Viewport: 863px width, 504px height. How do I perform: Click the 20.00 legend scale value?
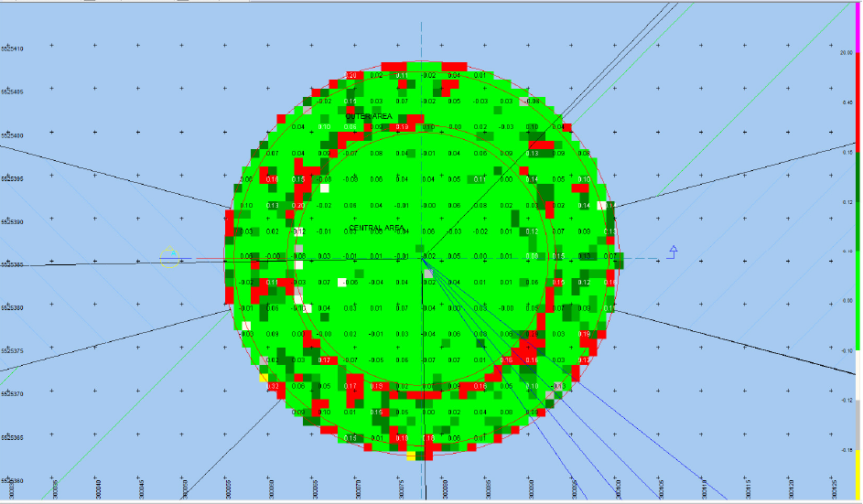pos(847,53)
